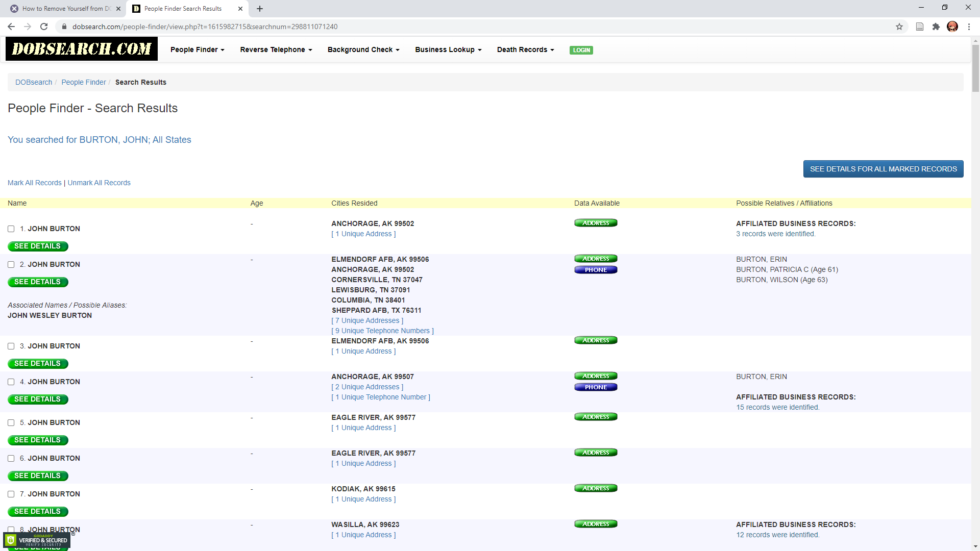Image resolution: width=980 pixels, height=551 pixels.
Task: Click the ADDRESS badge for John Burton row 2
Action: [x=596, y=259]
